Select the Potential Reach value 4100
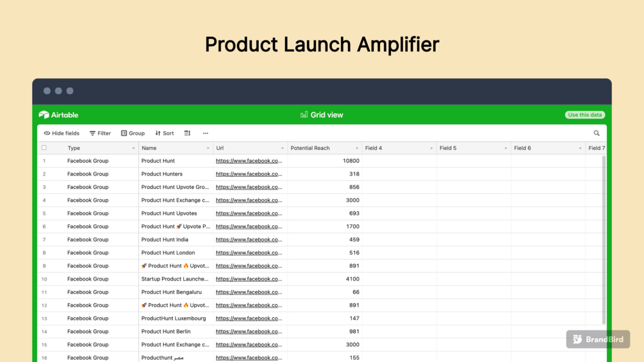 (x=324, y=279)
